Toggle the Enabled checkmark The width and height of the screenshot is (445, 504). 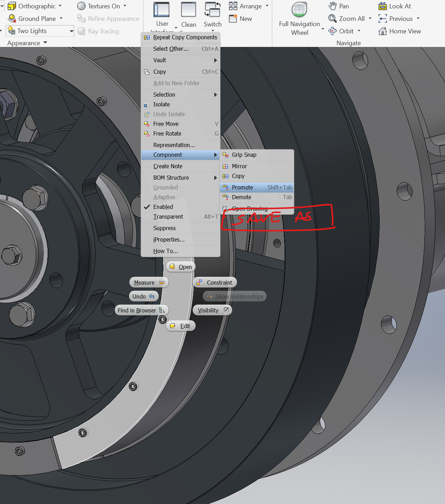(x=147, y=207)
